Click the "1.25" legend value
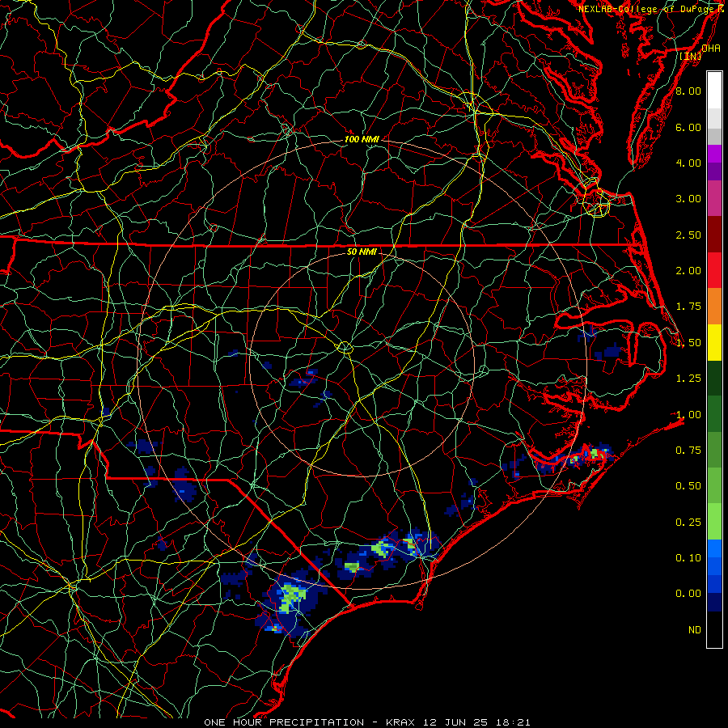Viewport: 728px width, 728px height. pyautogui.click(x=688, y=379)
